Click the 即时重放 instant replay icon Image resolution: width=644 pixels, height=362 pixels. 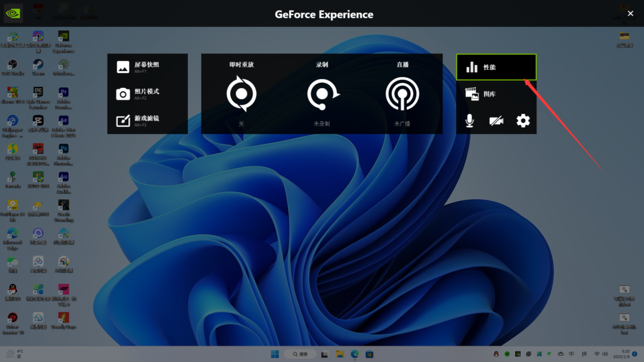pos(241,94)
